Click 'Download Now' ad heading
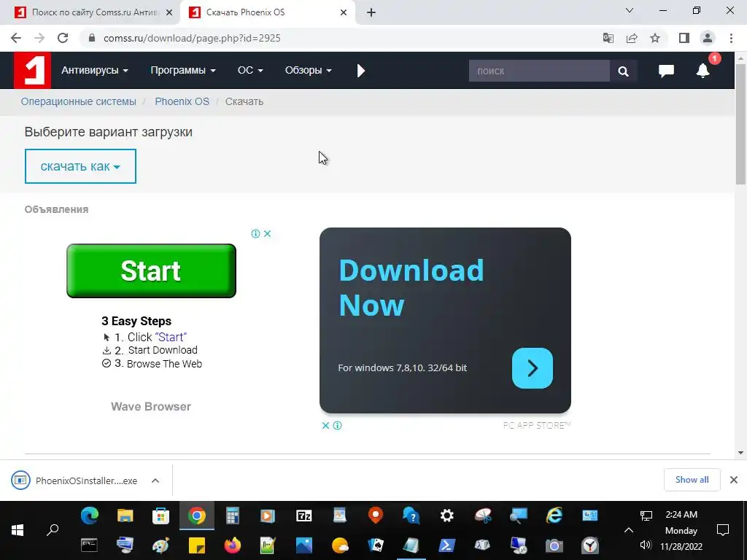747x560 pixels. 411,287
